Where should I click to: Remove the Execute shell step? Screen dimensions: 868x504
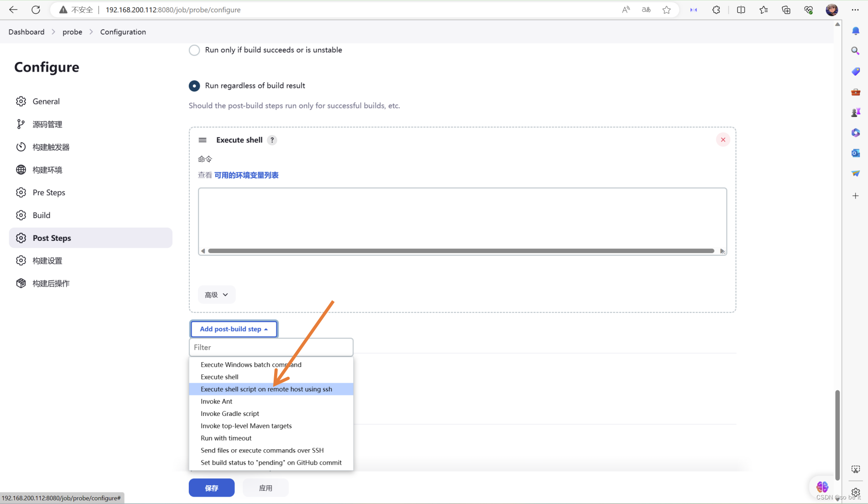723,140
